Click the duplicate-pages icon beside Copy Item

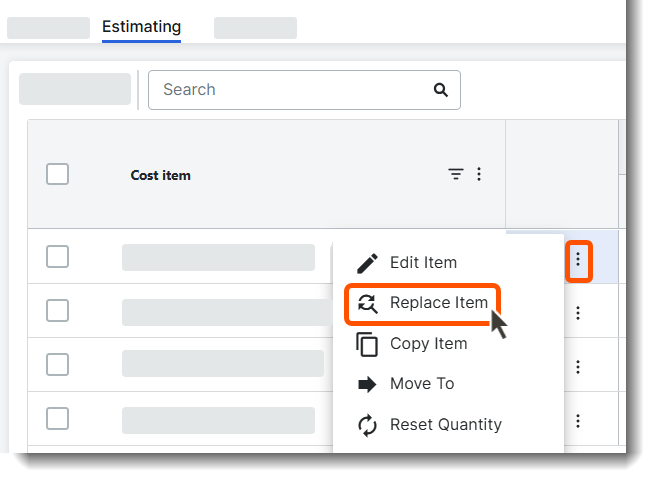[367, 344]
